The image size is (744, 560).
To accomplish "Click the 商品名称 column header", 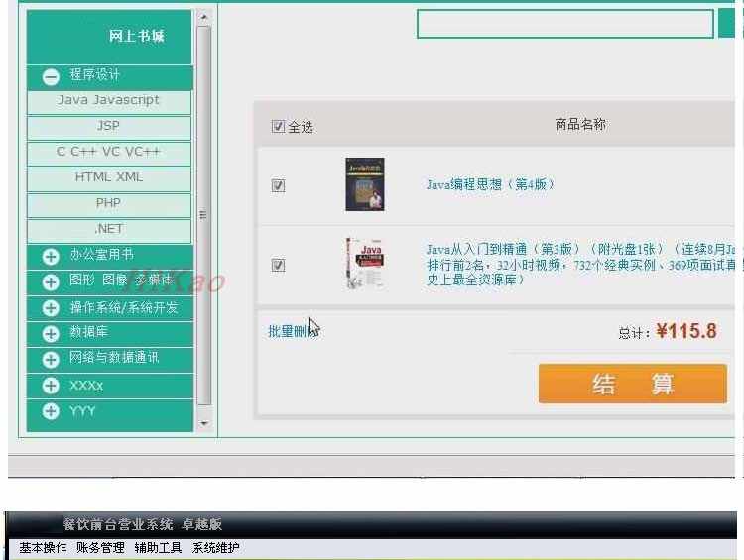I will [580, 124].
